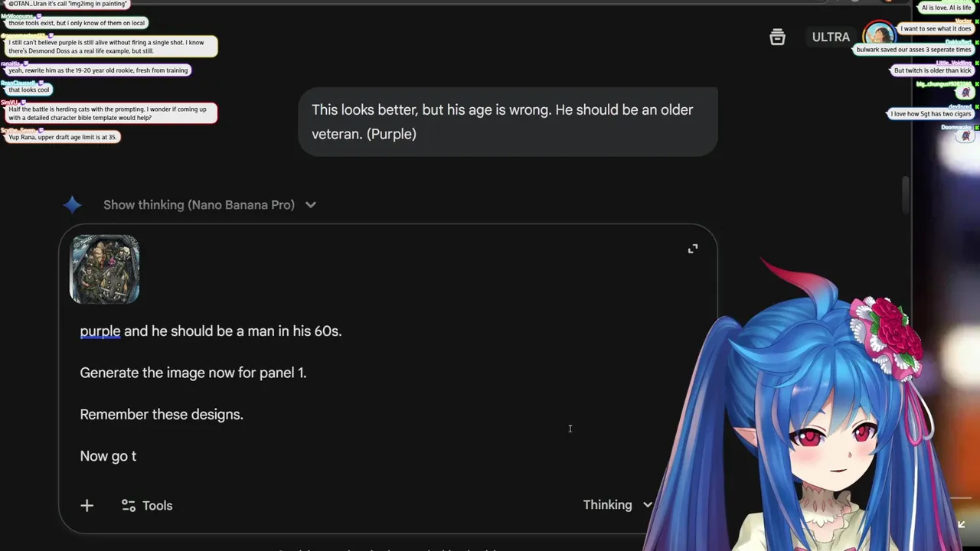Click the underlined word purple
The image size is (980, 551).
pyautogui.click(x=100, y=331)
